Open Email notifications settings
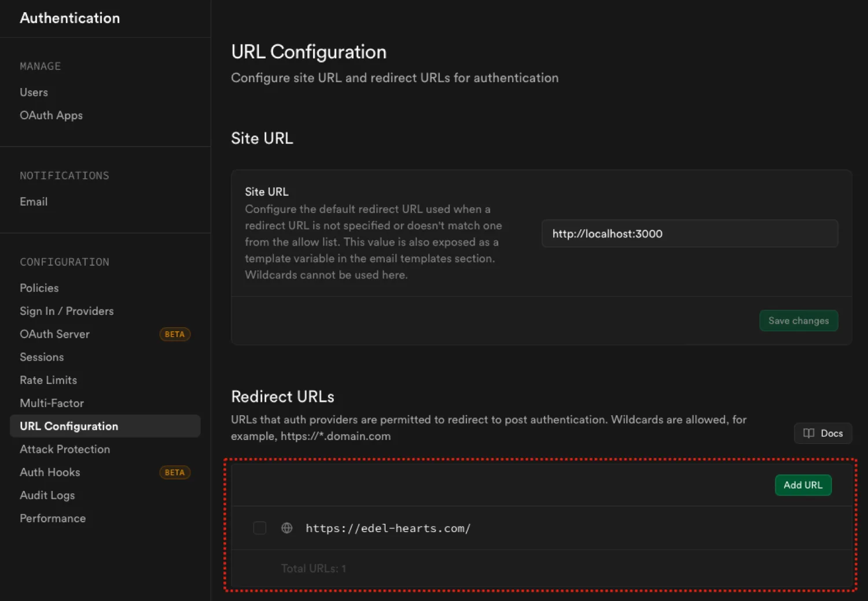This screenshot has height=601, width=868. tap(33, 201)
